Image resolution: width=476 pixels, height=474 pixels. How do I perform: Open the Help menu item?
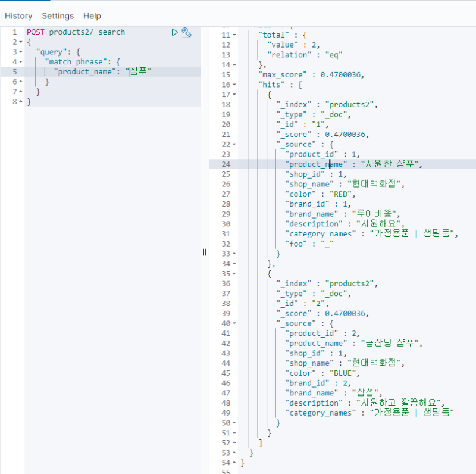coord(92,16)
